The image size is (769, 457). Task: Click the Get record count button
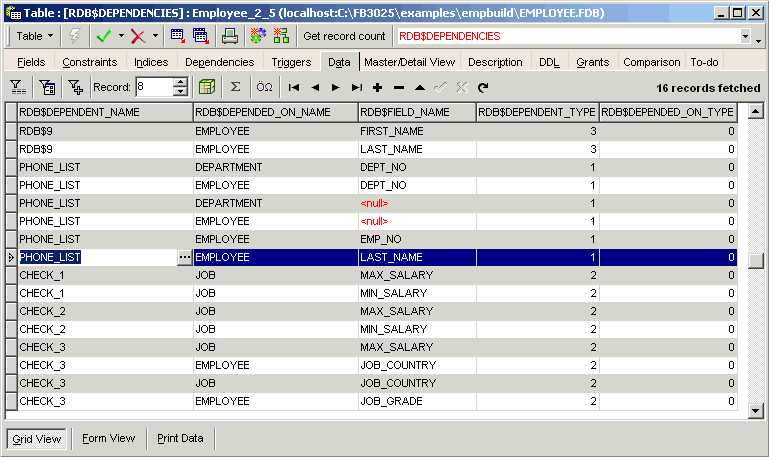pyautogui.click(x=344, y=36)
